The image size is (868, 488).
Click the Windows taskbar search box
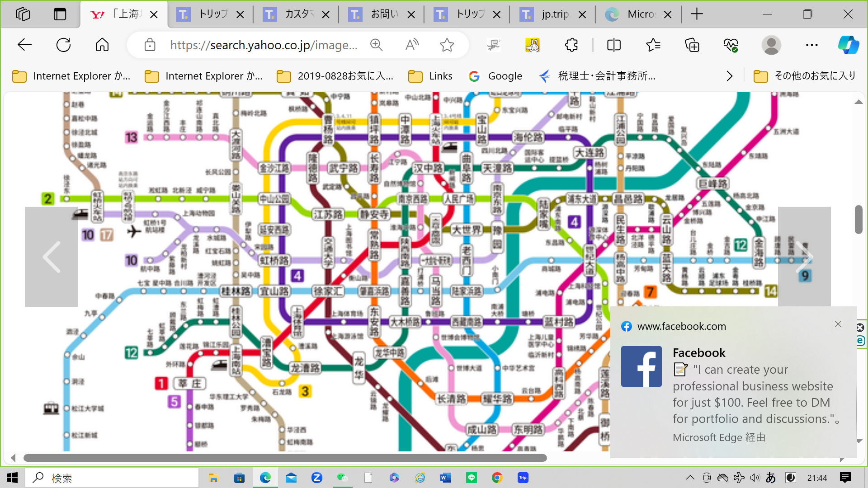tap(113, 478)
